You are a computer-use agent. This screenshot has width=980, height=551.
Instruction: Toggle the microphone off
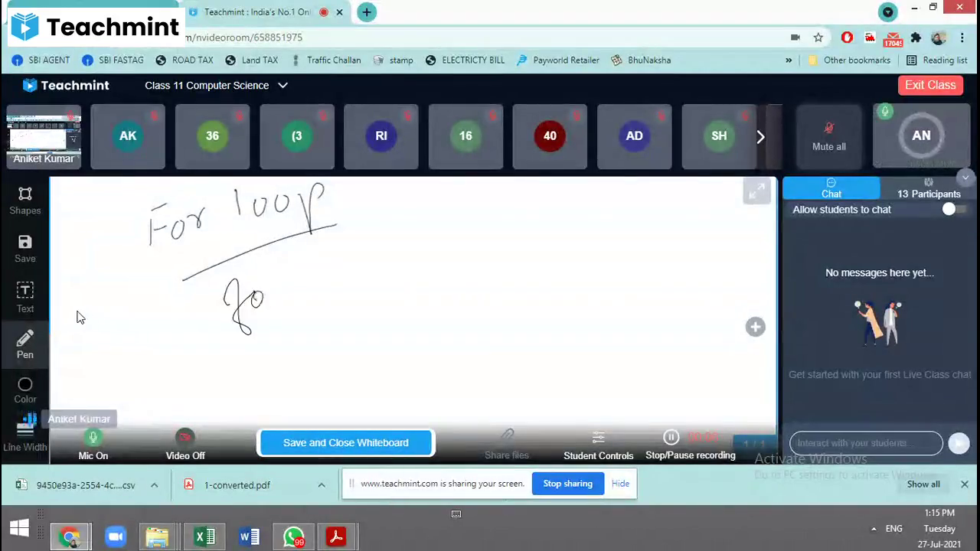pyautogui.click(x=93, y=445)
